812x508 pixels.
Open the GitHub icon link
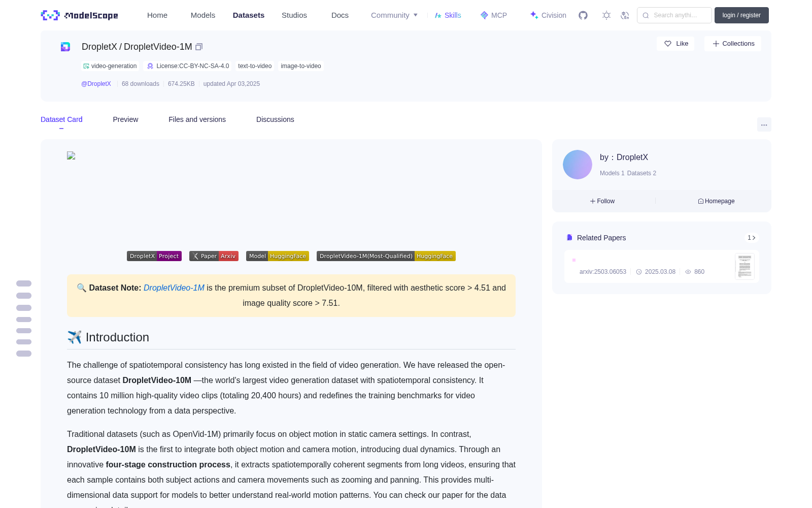[x=583, y=15]
